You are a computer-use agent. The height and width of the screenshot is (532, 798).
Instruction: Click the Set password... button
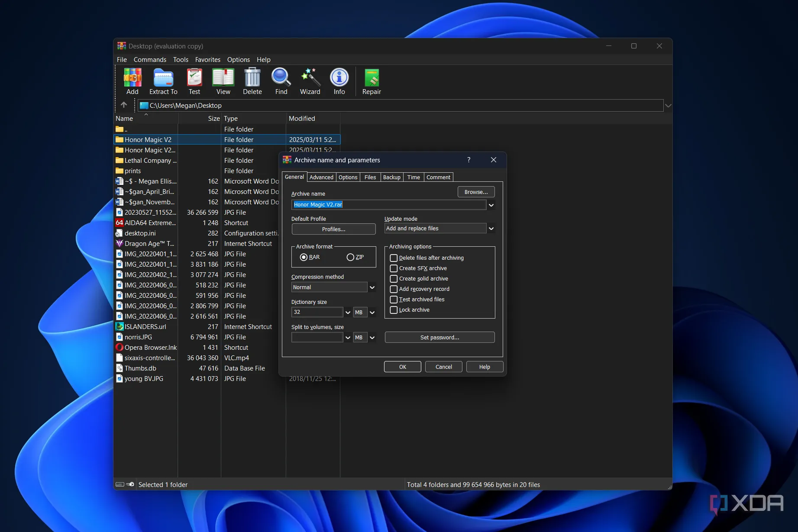tap(439, 337)
